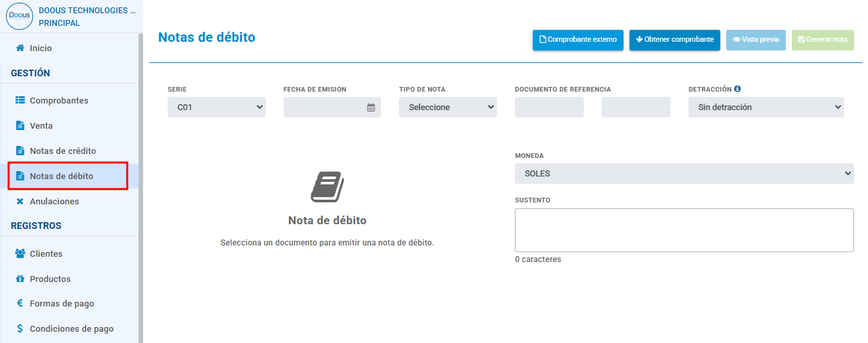
Task: Expand the Sin detracción dropdown
Action: pyautogui.click(x=766, y=107)
